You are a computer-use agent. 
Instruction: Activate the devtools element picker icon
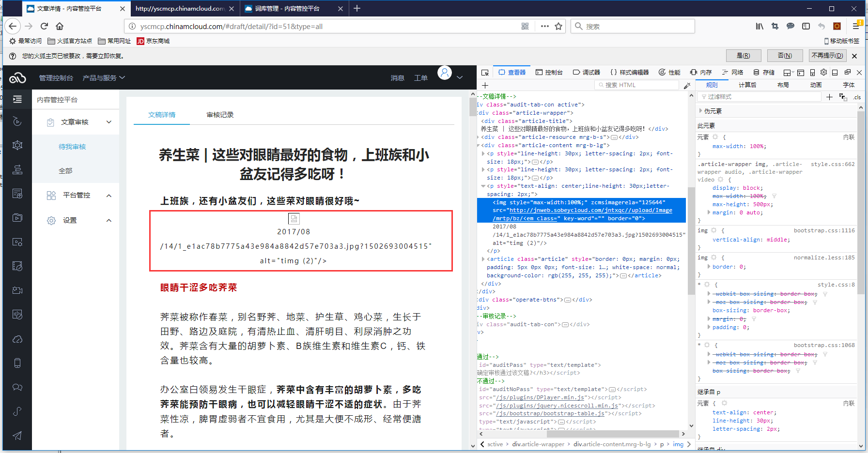tap(485, 73)
